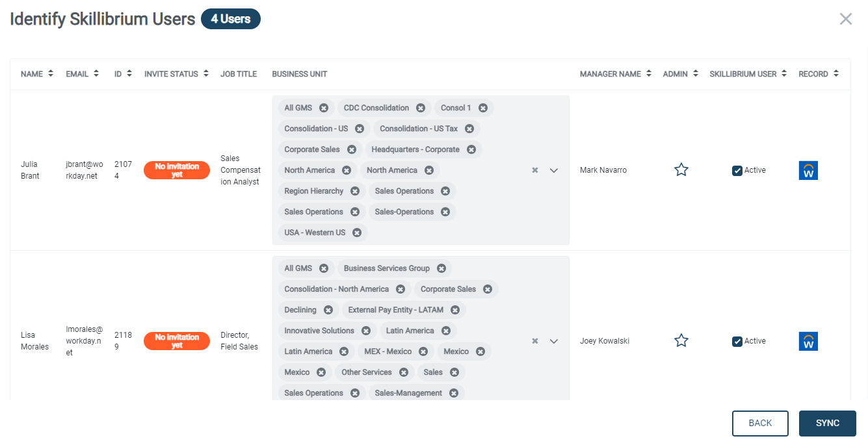Remove the USA - Western US tag
The image size is (868, 443).
click(357, 233)
